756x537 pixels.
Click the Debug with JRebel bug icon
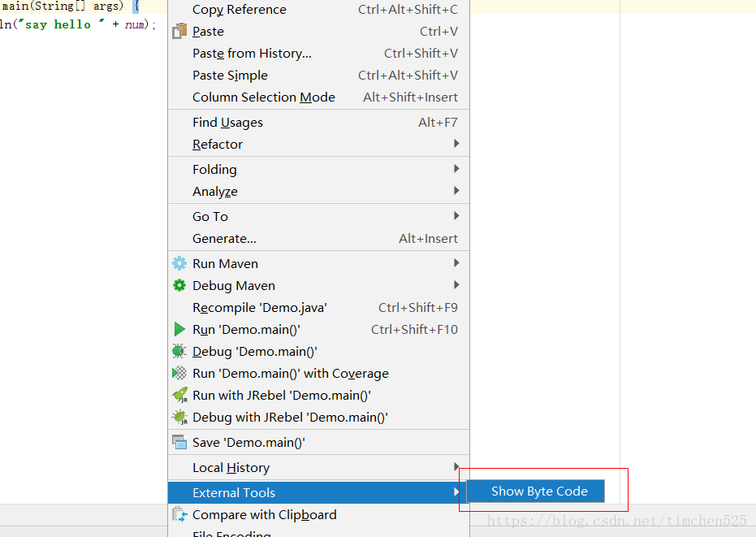(179, 418)
